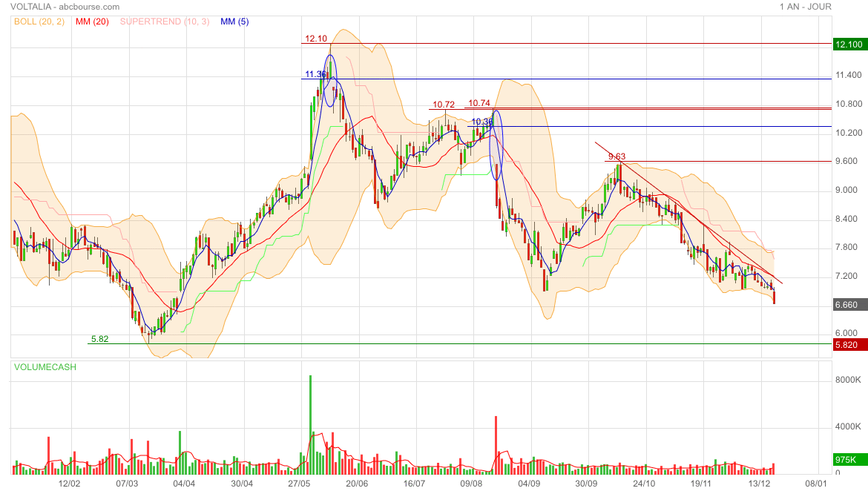Click the 8.400 price axis value
The width and height of the screenshot is (868, 491).
(846, 219)
